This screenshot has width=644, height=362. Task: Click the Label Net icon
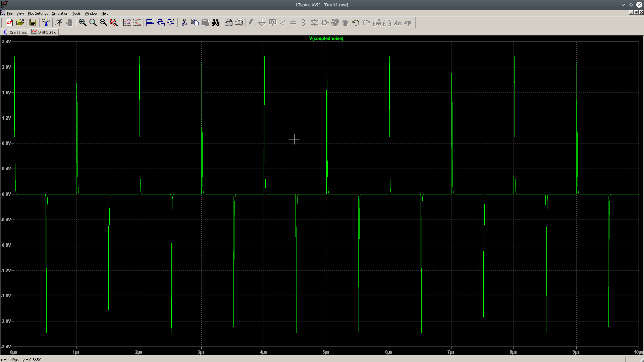point(273,22)
